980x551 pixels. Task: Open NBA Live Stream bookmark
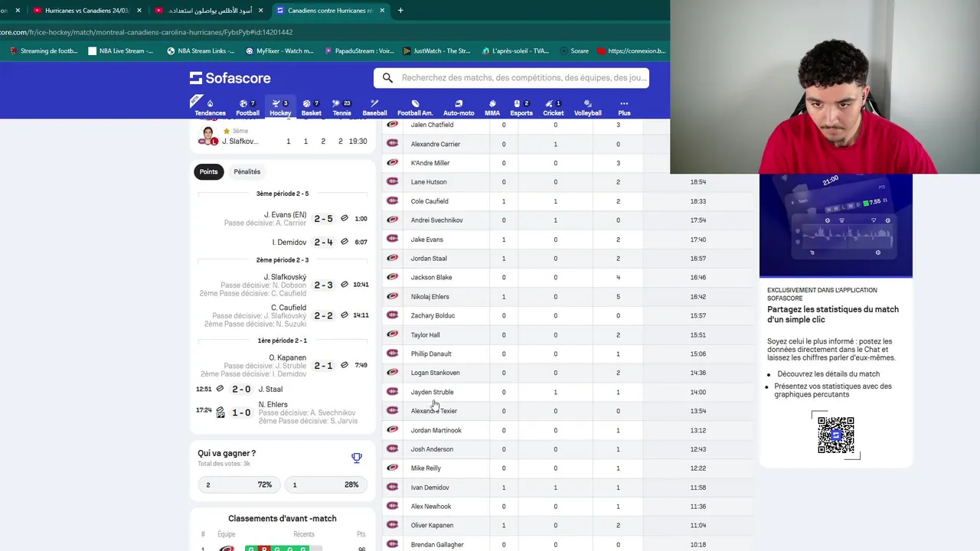tap(120, 51)
